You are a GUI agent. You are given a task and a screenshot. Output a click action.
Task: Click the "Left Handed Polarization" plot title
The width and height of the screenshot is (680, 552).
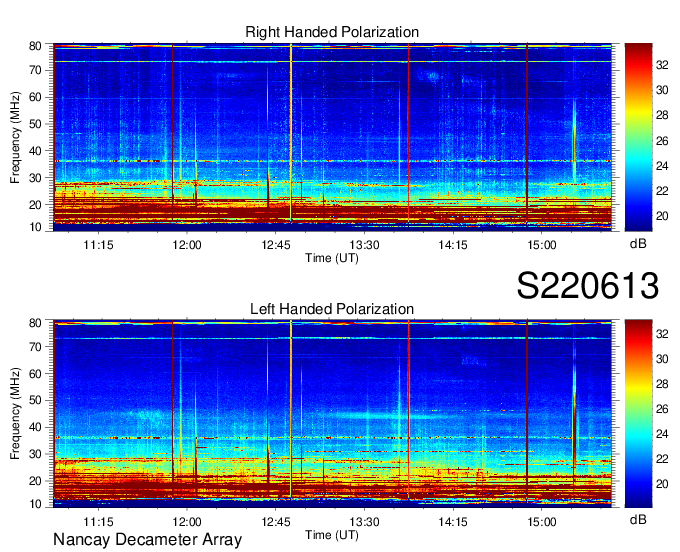(x=332, y=309)
